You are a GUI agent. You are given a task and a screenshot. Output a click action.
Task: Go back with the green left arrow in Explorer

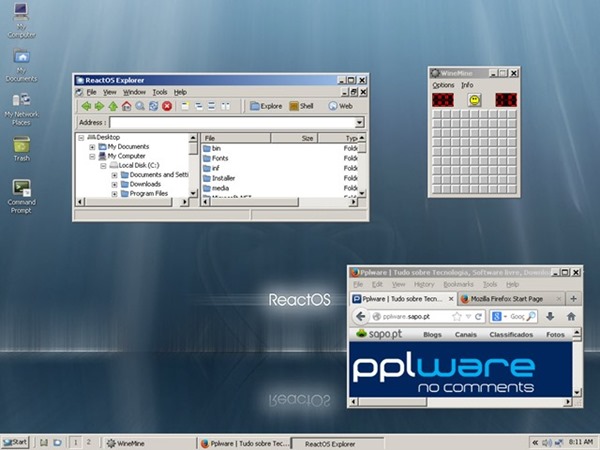click(86, 106)
